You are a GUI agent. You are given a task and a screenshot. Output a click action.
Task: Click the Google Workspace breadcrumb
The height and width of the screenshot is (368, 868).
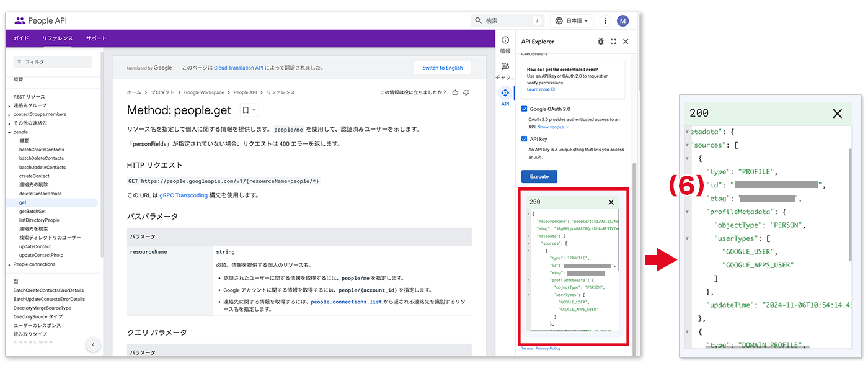point(204,92)
